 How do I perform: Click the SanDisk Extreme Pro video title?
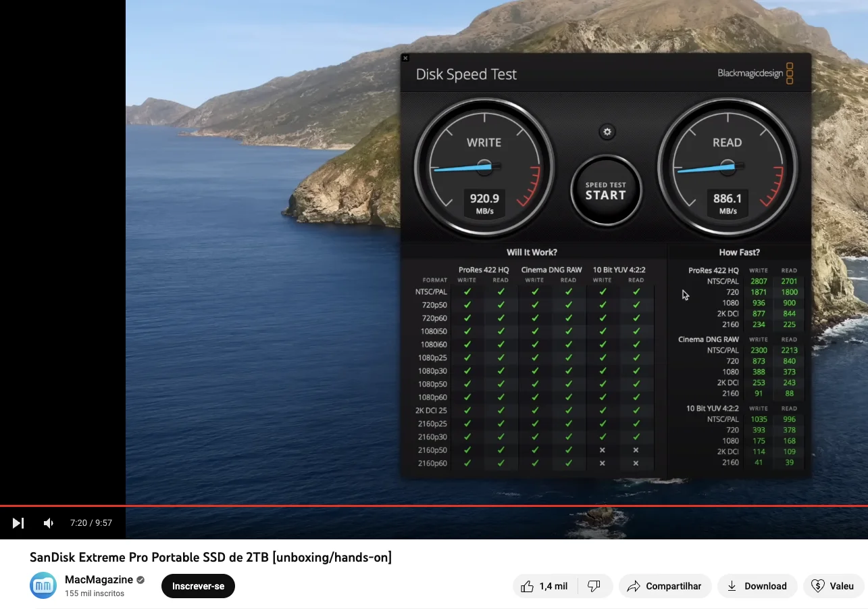pyautogui.click(x=211, y=558)
